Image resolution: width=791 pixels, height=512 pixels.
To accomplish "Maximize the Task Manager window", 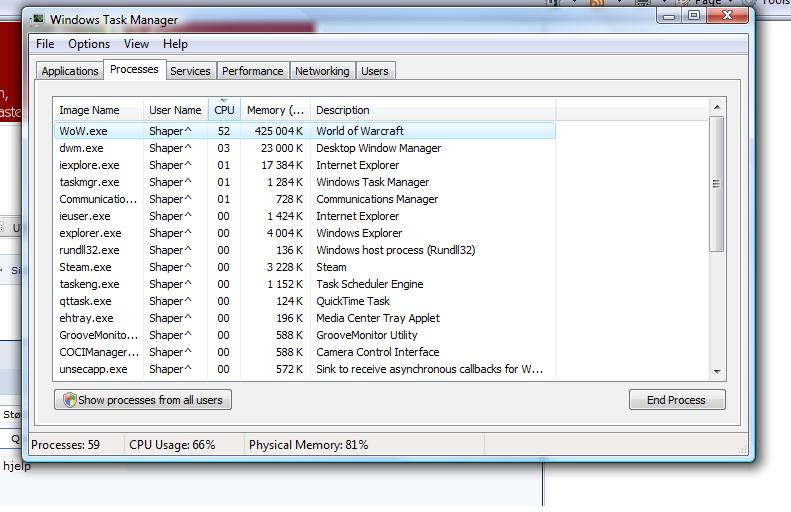I will 694,16.
